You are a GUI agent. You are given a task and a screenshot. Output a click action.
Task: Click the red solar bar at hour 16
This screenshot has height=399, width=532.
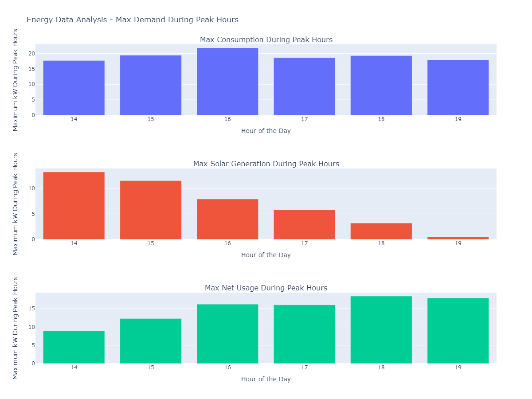[227, 219]
